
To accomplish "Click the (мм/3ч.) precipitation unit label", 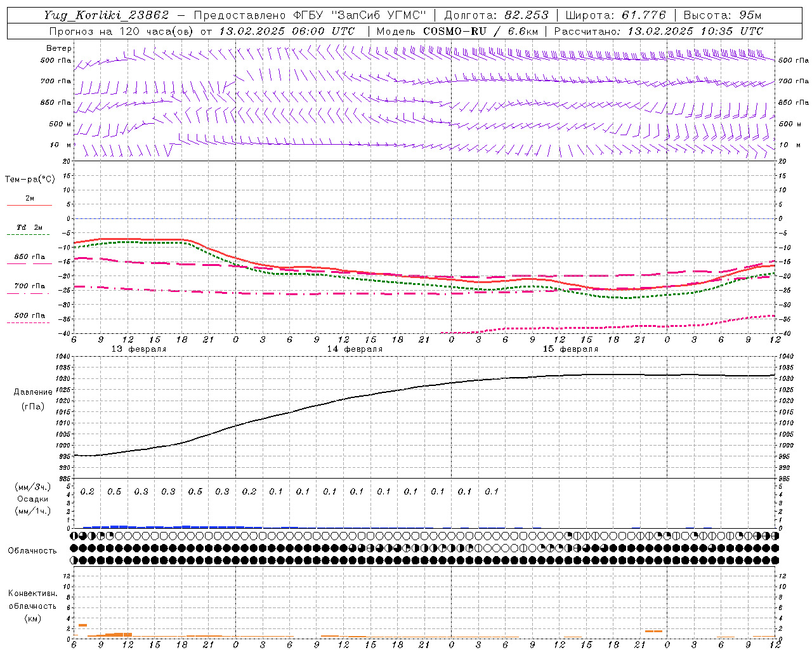I will (x=32, y=487).
